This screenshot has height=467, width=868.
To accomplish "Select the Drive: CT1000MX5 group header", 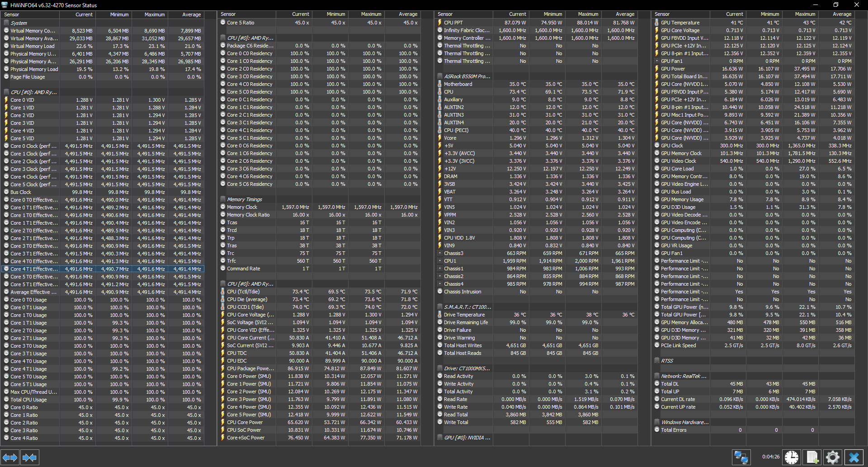I will (x=537, y=368).
